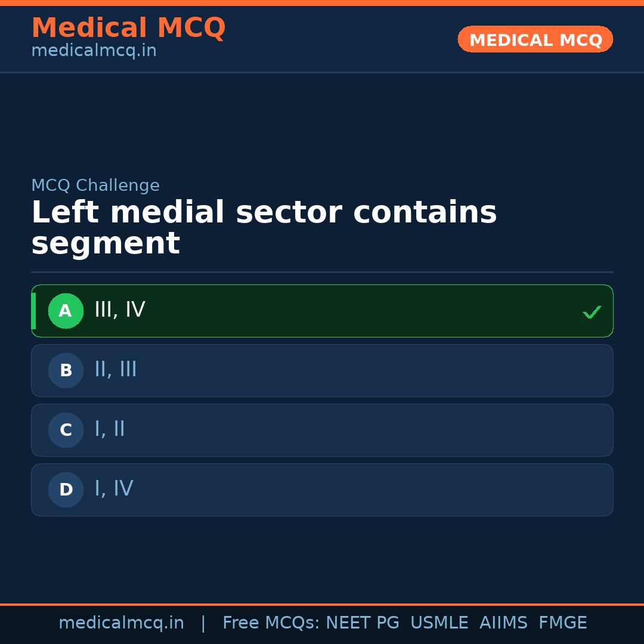Open the FMGE MCQ section
This screenshot has width=644, height=644.
(562, 623)
